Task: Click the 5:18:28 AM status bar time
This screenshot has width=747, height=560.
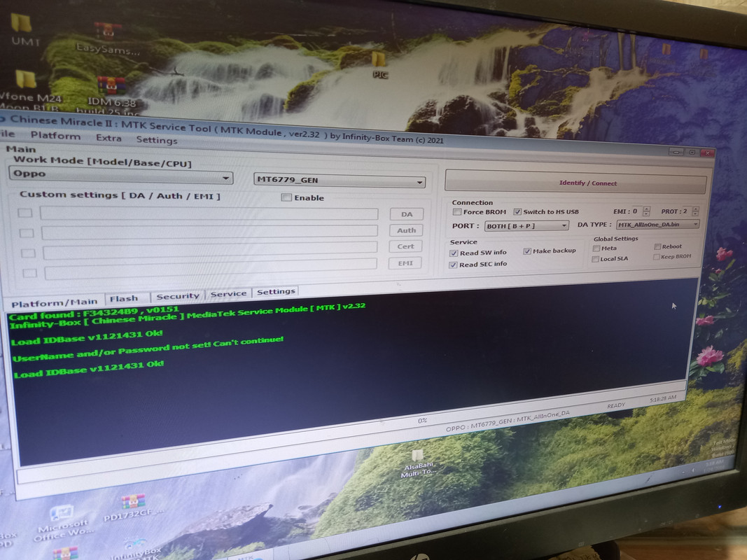Action: pyautogui.click(x=663, y=398)
